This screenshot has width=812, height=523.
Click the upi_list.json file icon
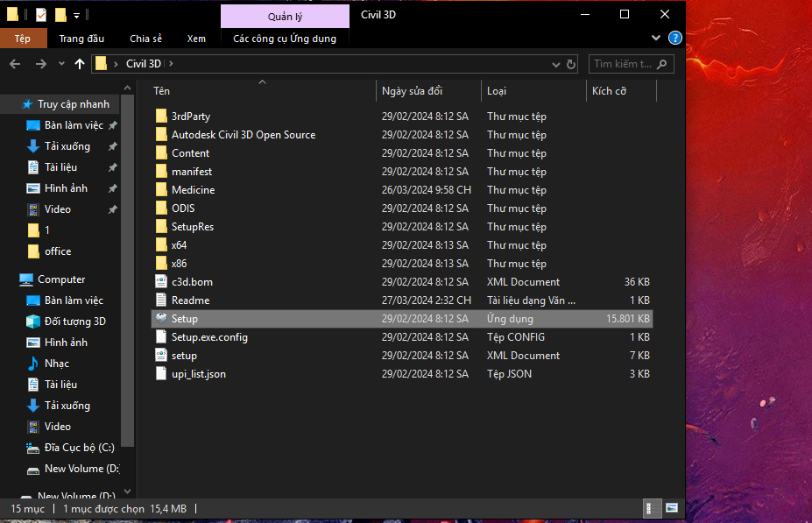(161, 373)
